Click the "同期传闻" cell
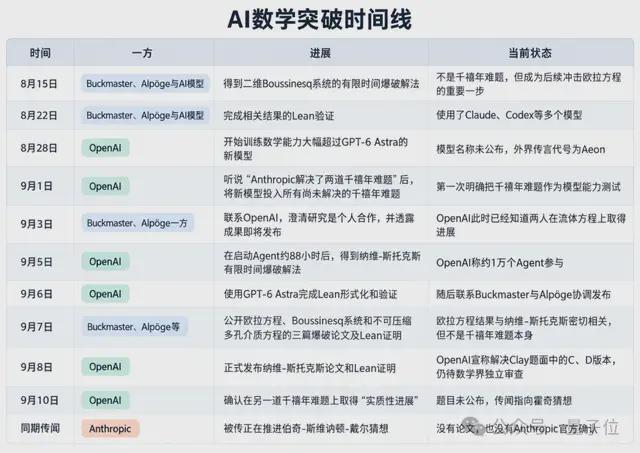Image resolution: width=640 pixels, height=453 pixels. point(40,428)
